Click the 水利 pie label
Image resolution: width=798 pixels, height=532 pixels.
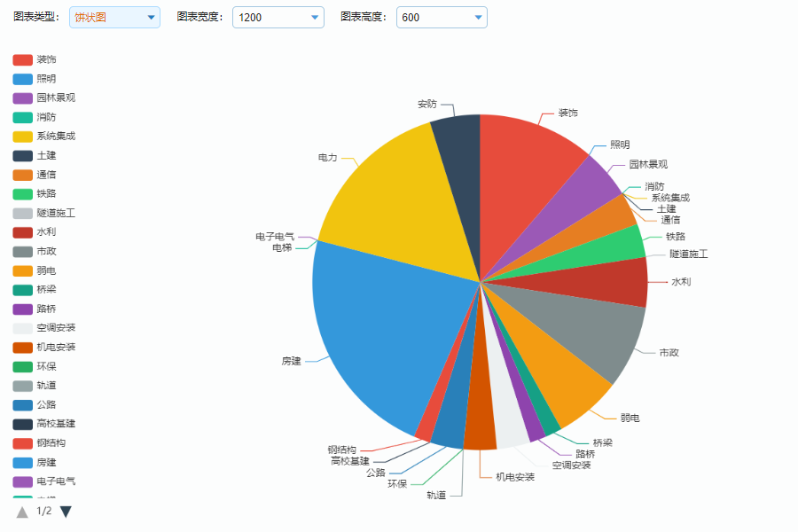point(681,282)
